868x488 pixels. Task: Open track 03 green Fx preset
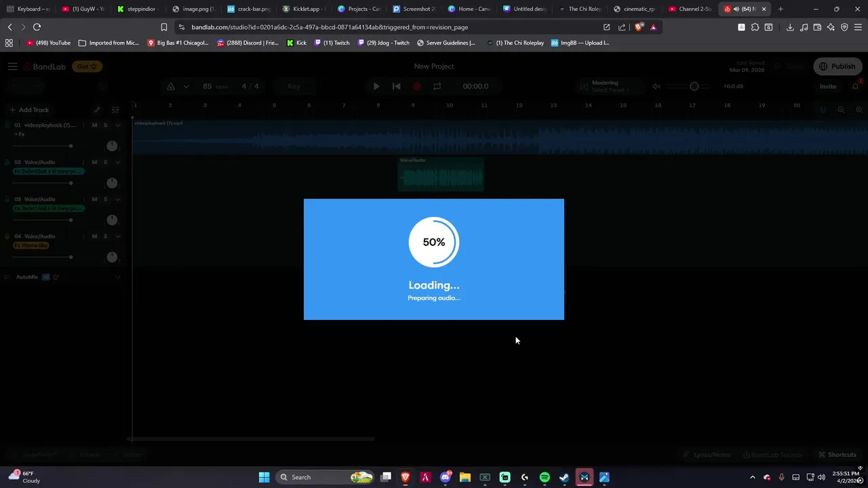click(x=49, y=208)
